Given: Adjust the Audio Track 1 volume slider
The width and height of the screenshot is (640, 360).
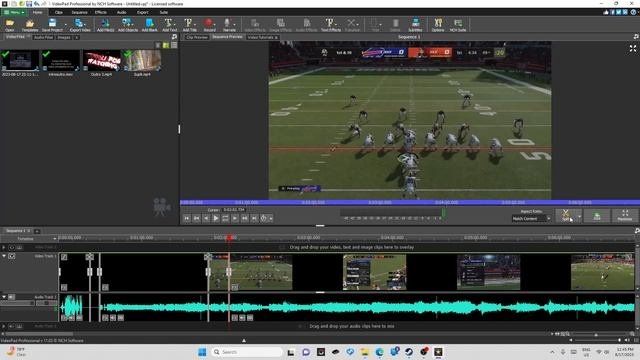Looking at the screenshot, I should point(18,303).
